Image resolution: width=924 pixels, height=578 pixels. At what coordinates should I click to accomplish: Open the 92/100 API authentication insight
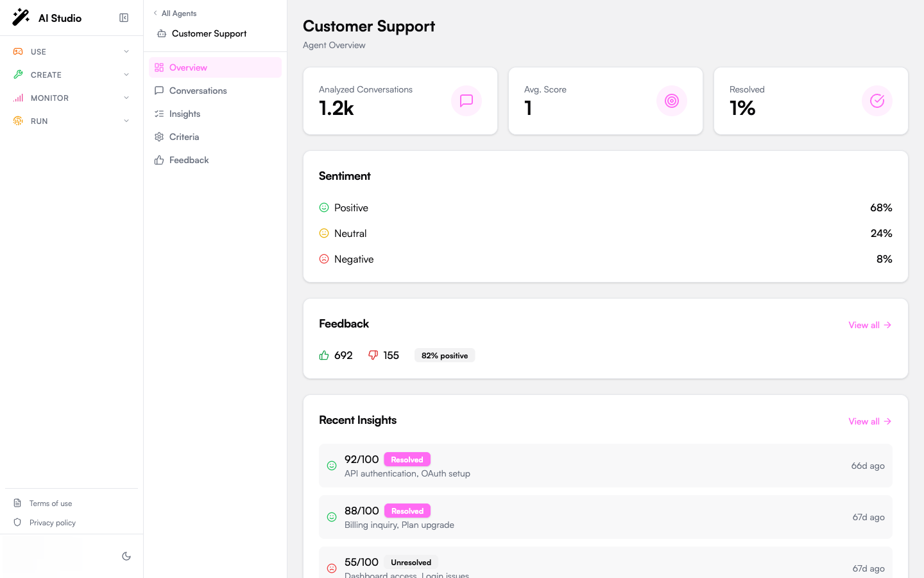point(605,466)
